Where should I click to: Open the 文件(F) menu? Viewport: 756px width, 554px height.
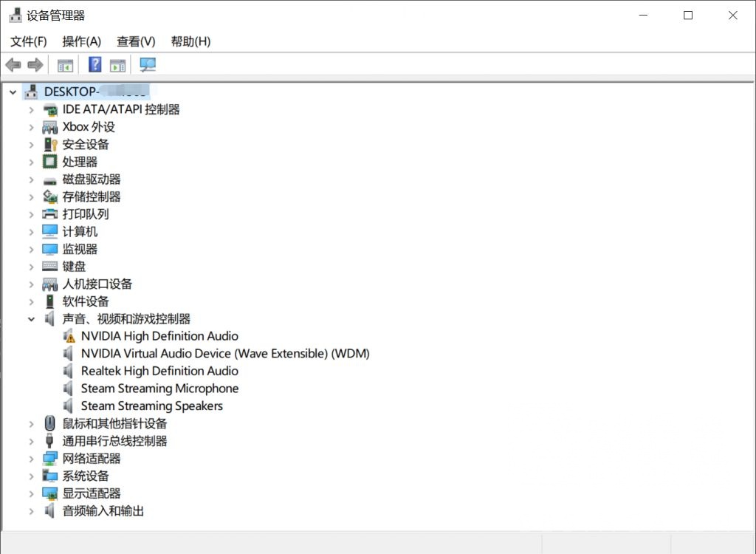pos(28,41)
